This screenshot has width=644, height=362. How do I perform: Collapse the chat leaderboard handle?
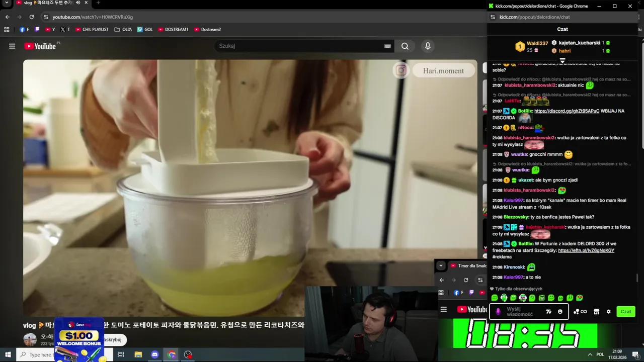coord(562,60)
